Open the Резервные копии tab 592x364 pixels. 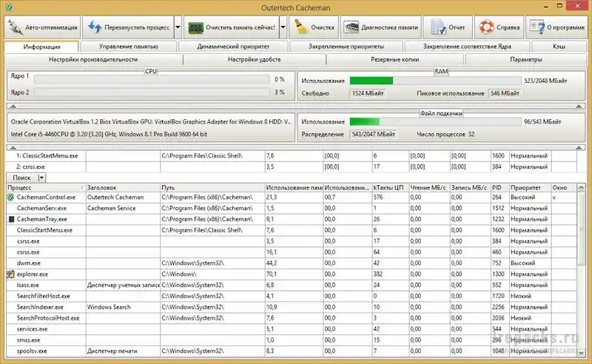pos(395,59)
